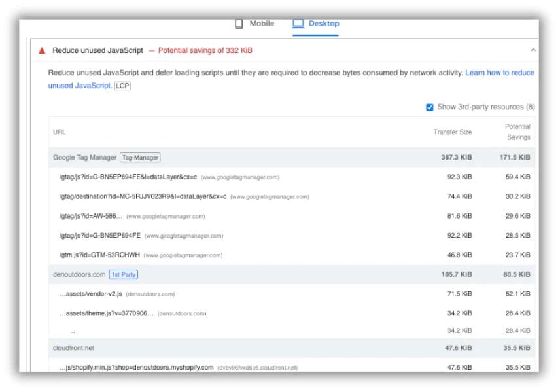
Task: Click the 171.5 KiB potential savings value
Action: pyautogui.click(x=515, y=158)
